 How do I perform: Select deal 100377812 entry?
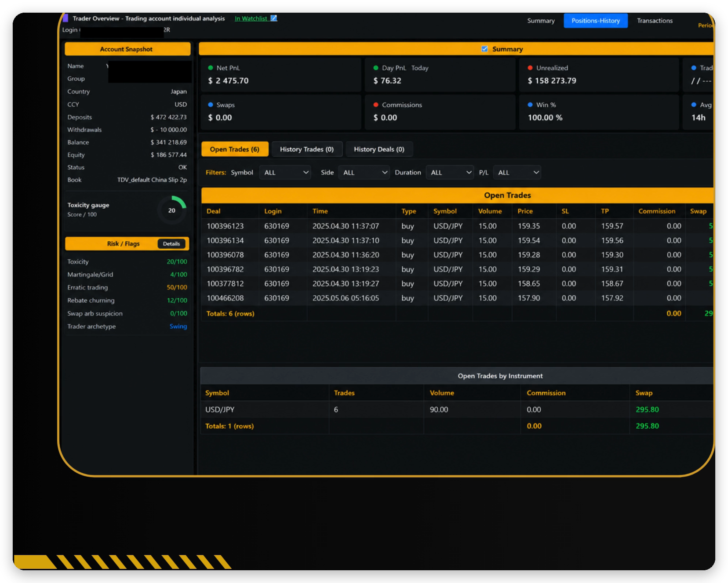(x=225, y=284)
